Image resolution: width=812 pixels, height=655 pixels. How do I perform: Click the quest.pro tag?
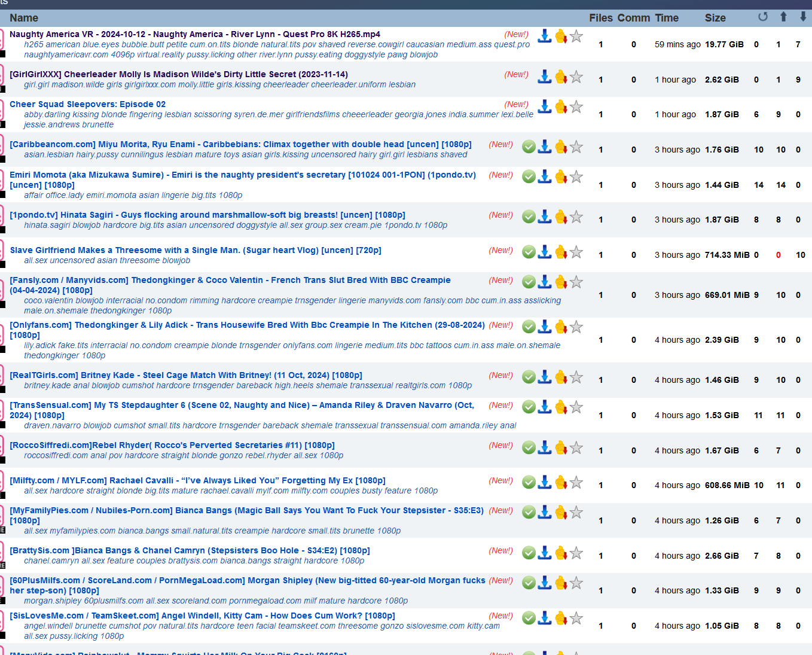(512, 44)
